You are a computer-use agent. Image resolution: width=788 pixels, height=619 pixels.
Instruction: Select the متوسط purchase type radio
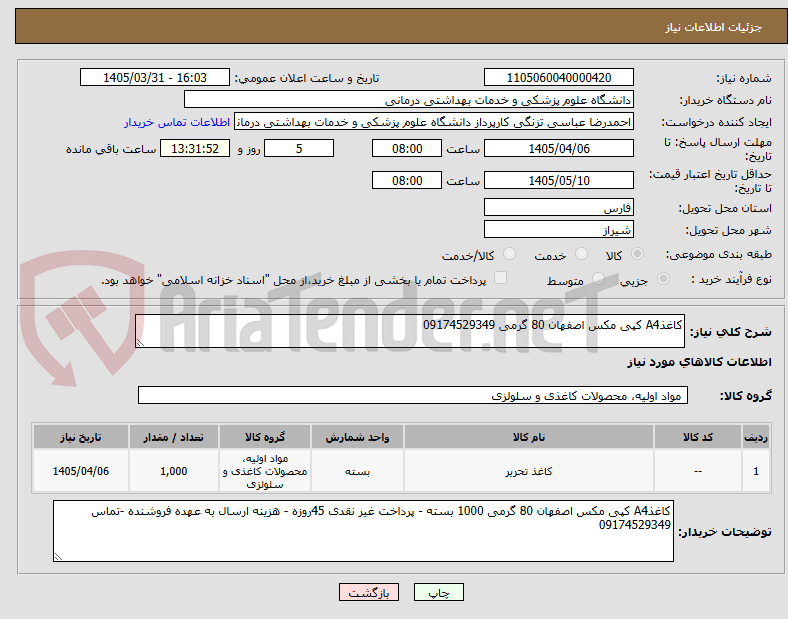click(x=598, y=278)
